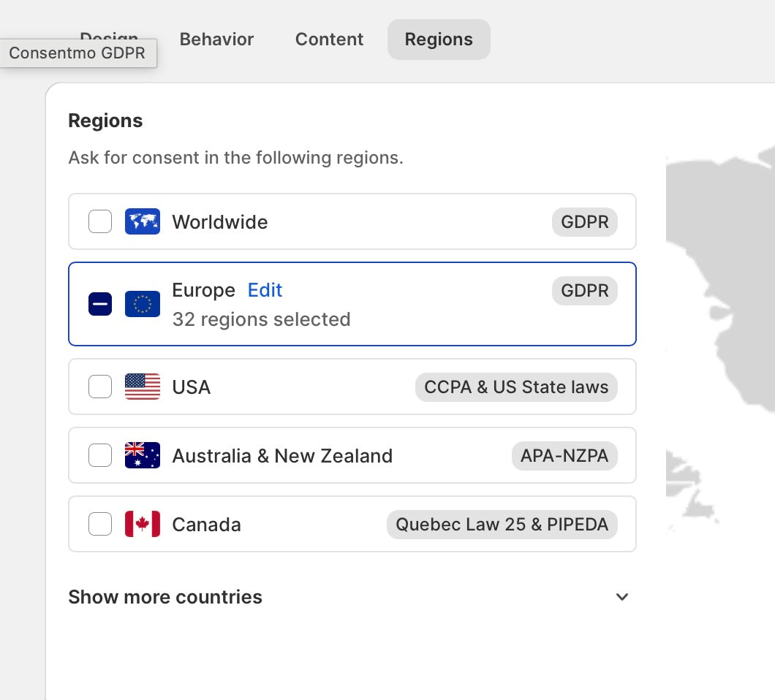The width and height of the screenshot is (775, 700).
Task: Click the Regions section heading
Action: [x=105, y=121]
